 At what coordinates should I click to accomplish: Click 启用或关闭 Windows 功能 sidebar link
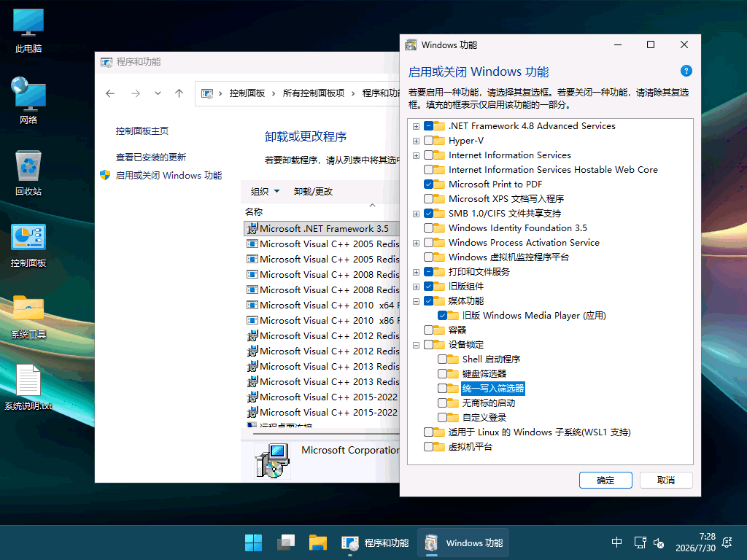coord(169,175)
